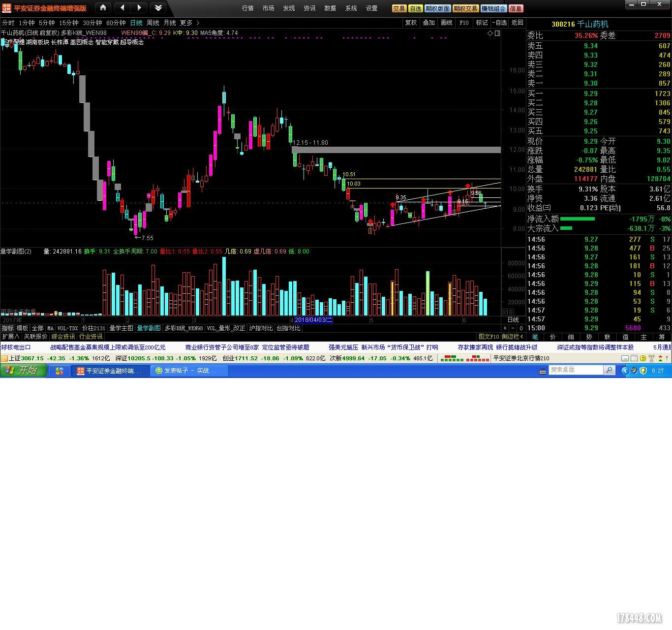Image resolution: width=672 pixels, height=630 pixels.
Task: Select the 筹 chips tab in sidebar
Action: pos(662,337)
